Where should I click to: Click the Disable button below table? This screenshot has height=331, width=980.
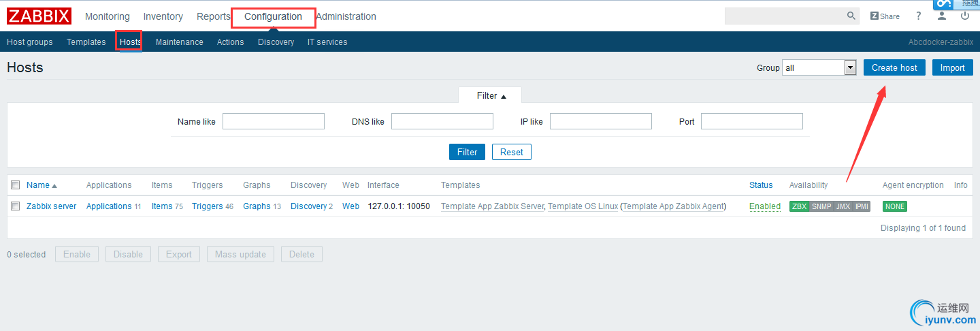[128, 254]
